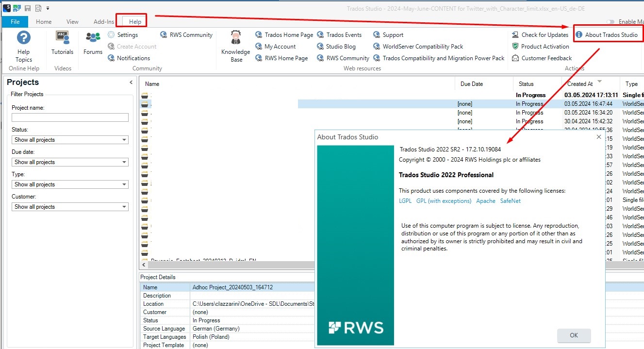This screenshot has height=349, width=644.
Task: Open My Account web resource
Action: click(276, 47)
